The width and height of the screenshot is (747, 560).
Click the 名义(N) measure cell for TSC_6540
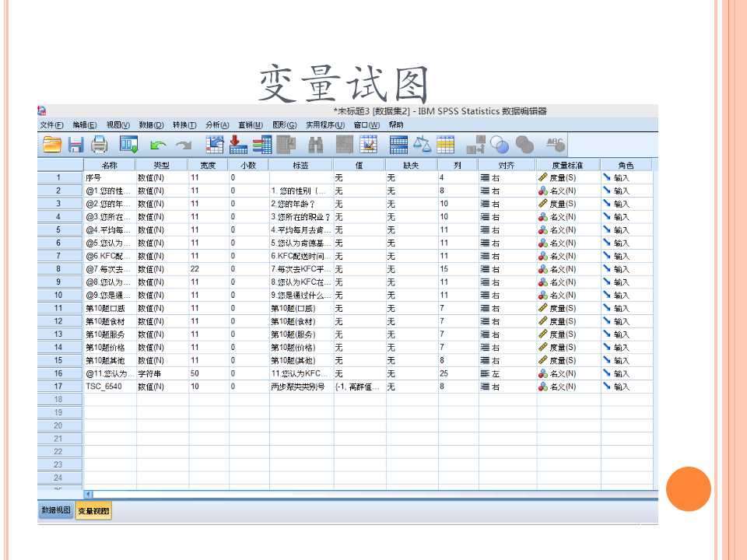coord(568,387)
